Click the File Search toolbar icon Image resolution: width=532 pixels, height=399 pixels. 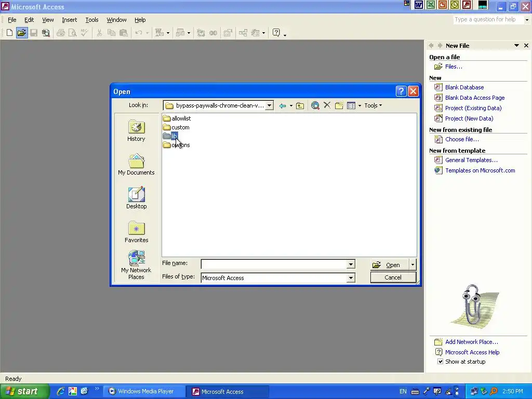[x=46, y=33]
